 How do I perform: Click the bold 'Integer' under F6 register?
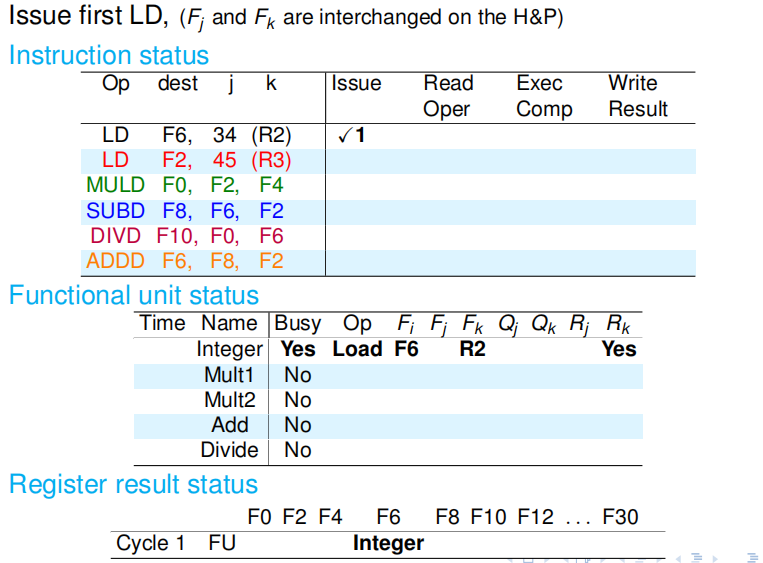[388, 543]
